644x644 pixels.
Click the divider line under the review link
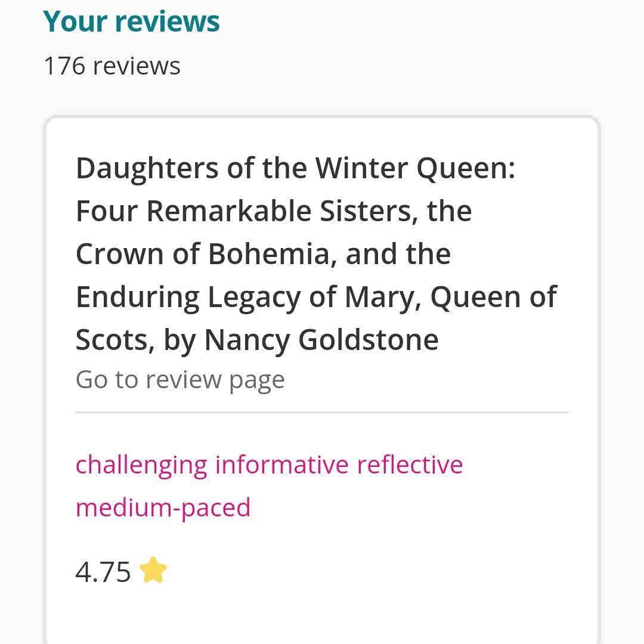322,412
